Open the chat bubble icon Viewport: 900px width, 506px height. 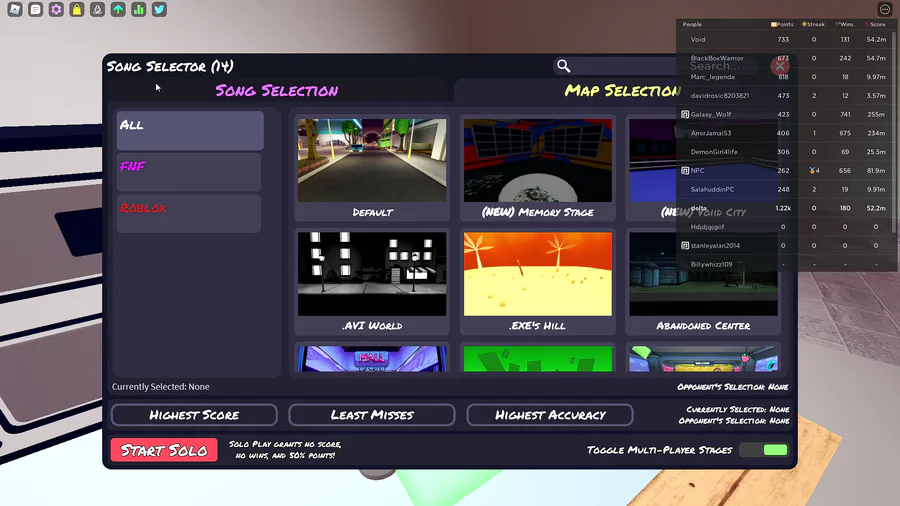36,9
